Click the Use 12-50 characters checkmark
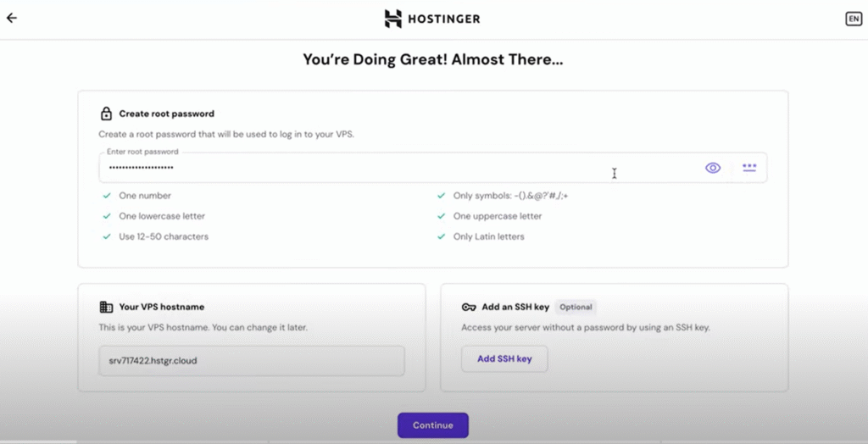 pos(107,236)
